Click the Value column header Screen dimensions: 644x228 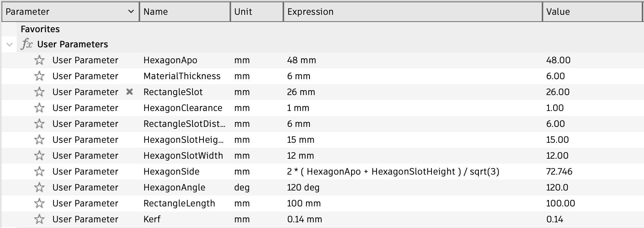tap(591, 12)
